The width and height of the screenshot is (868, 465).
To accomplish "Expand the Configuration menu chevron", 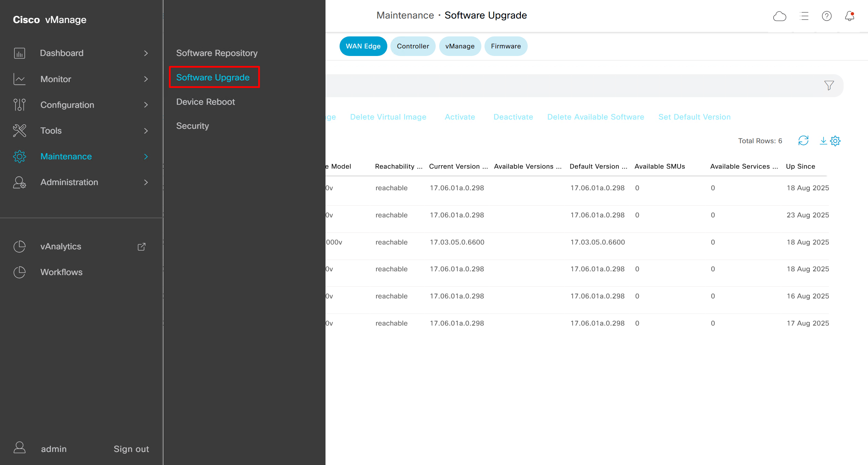I will (146, 105).
